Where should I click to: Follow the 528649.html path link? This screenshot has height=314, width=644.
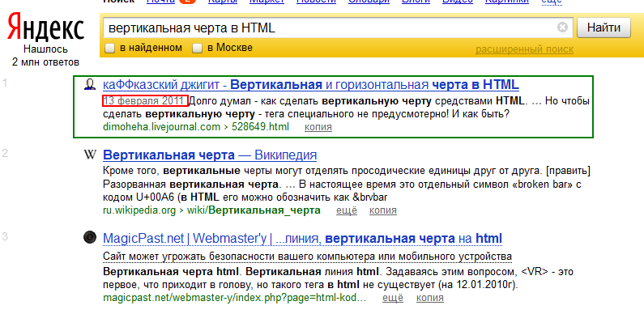260,127
